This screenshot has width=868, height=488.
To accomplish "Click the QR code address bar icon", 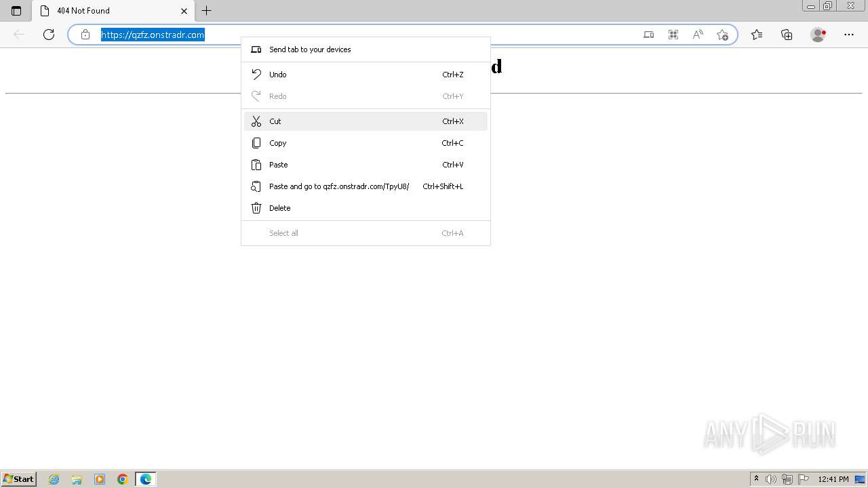I will [673, 35].
